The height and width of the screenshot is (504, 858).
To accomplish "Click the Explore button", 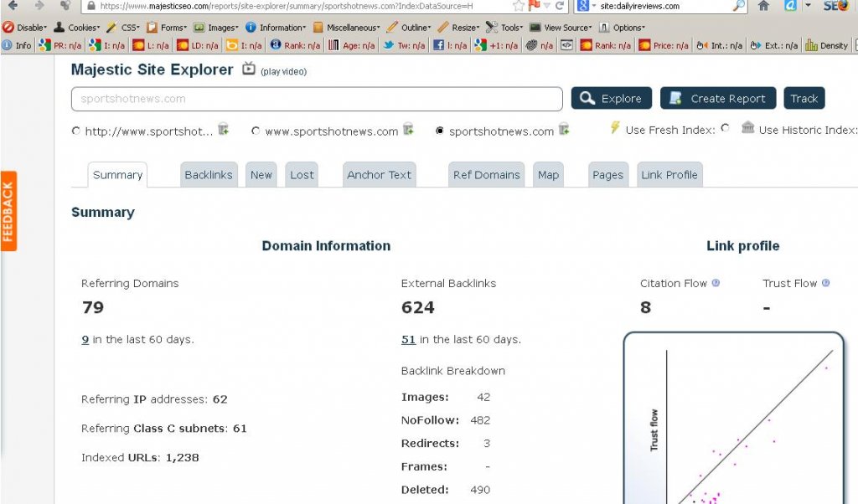I will tap(611, 99).
